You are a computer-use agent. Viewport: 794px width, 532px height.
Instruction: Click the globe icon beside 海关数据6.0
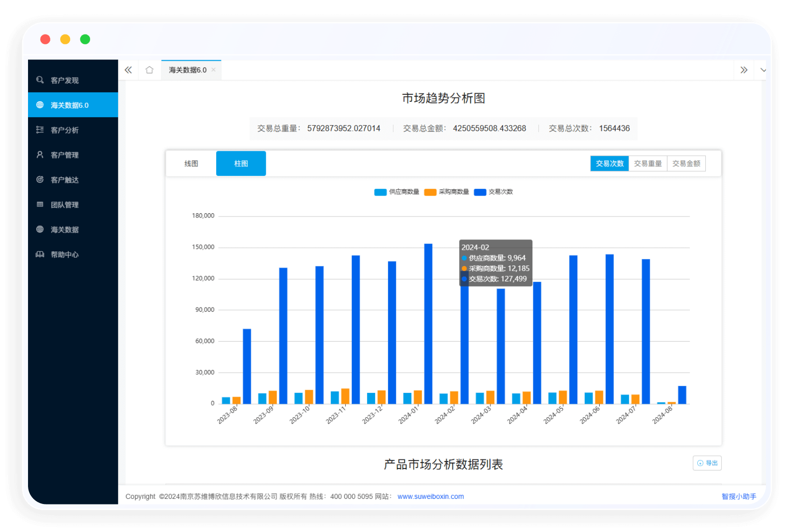click(40, 105)
